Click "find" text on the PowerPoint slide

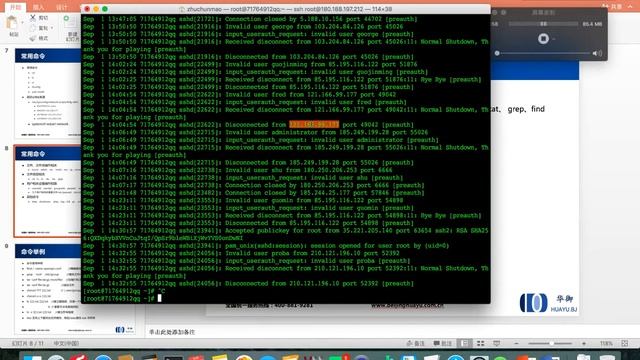click(538, 109)
